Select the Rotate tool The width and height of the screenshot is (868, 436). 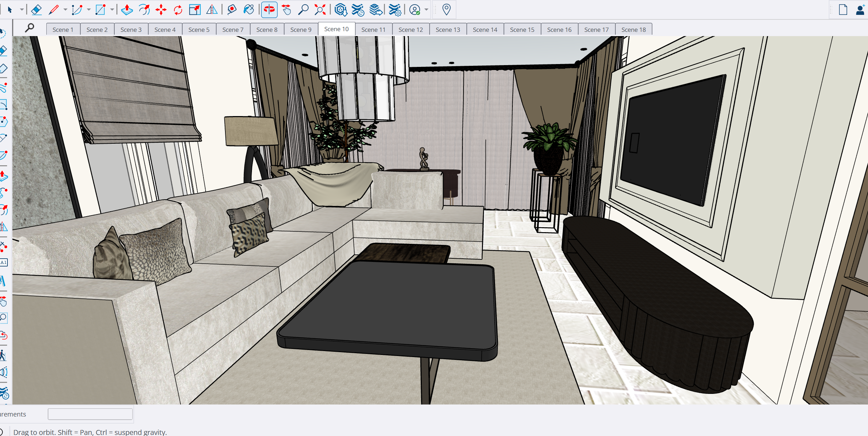(x=178, y=10)
